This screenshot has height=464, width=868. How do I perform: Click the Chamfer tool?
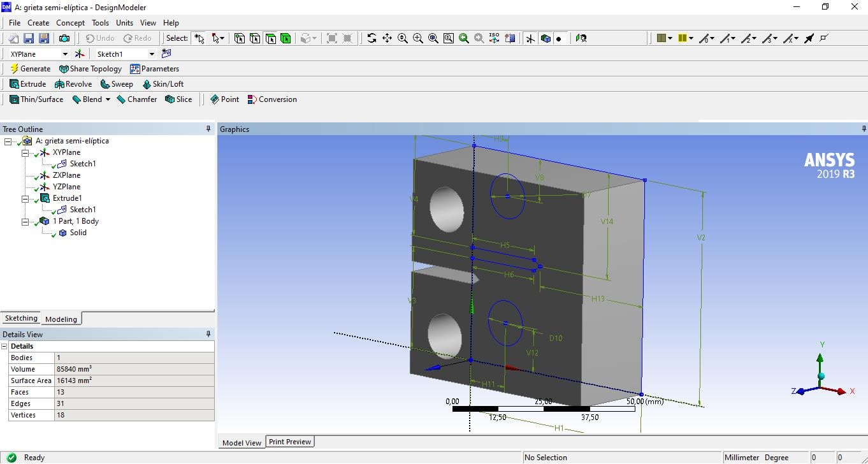click(x=136, y=99)
